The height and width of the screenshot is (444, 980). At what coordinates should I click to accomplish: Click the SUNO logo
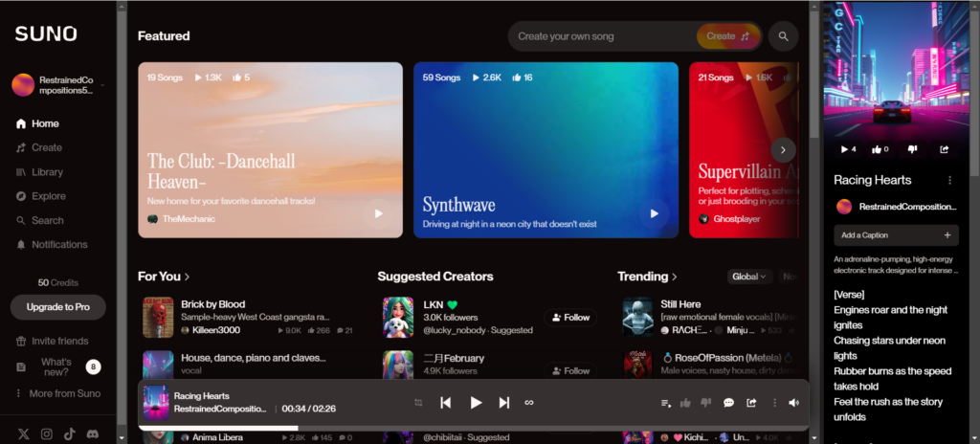tap(46, 33)
